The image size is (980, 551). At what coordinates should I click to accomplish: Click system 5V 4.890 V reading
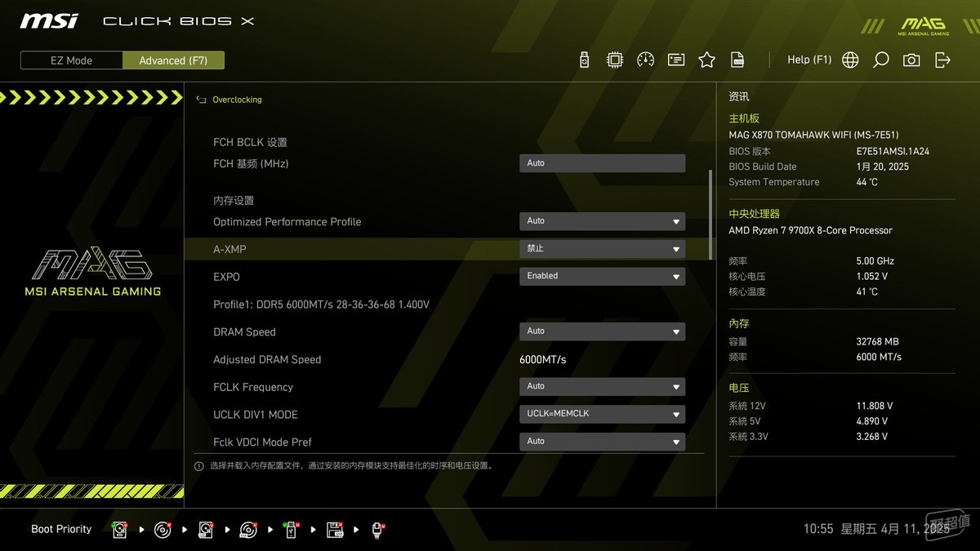point(871,421)
